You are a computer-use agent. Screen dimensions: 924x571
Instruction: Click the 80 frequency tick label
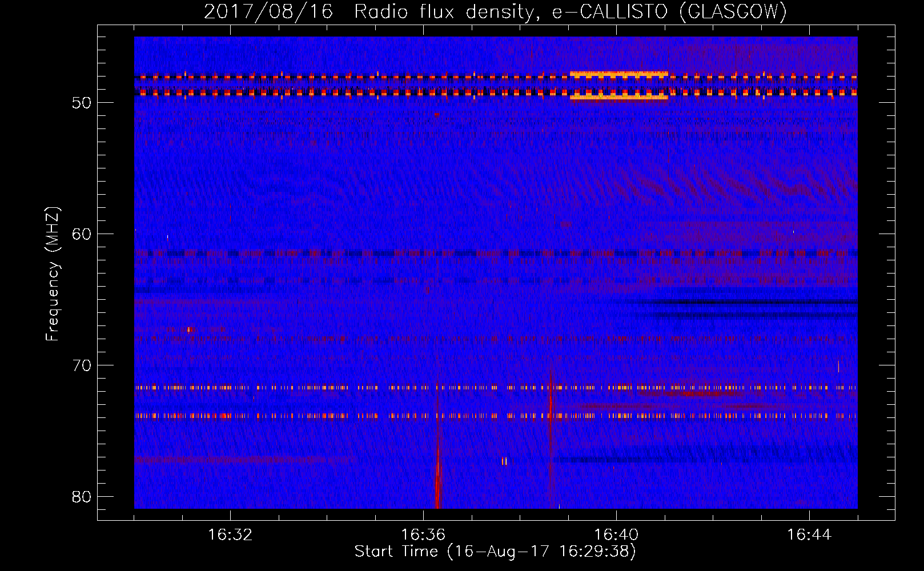click(x=82, y=497)
